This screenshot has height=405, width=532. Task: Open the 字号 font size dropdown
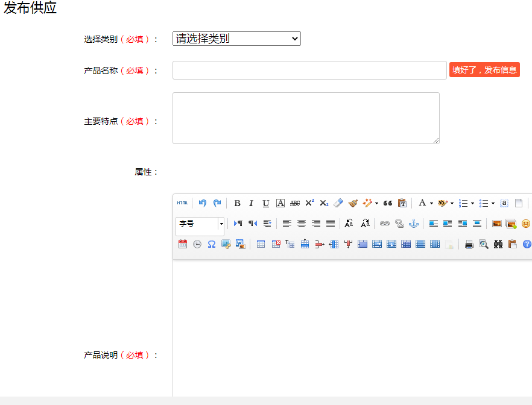pyautogui.click(x=221, y=224)
